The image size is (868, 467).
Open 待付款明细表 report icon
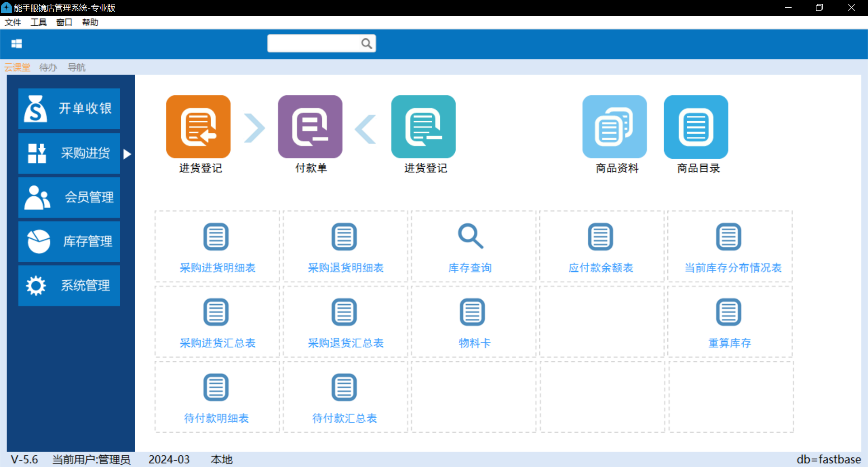216,387
